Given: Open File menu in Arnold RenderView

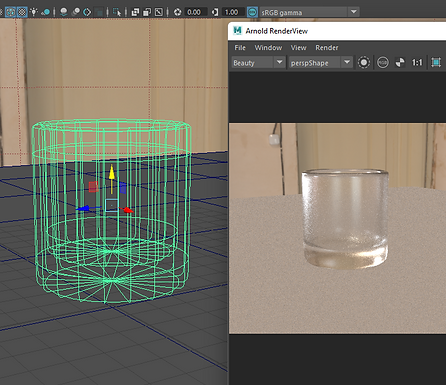Looking at the screenshot, I should click(x=240, y=48).
